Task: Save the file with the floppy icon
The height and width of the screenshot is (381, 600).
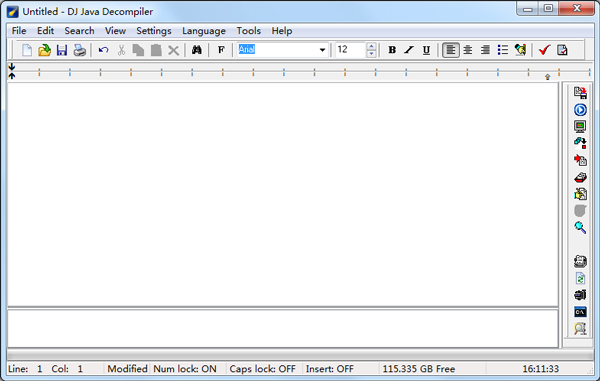Action: [x=62, y=50]
